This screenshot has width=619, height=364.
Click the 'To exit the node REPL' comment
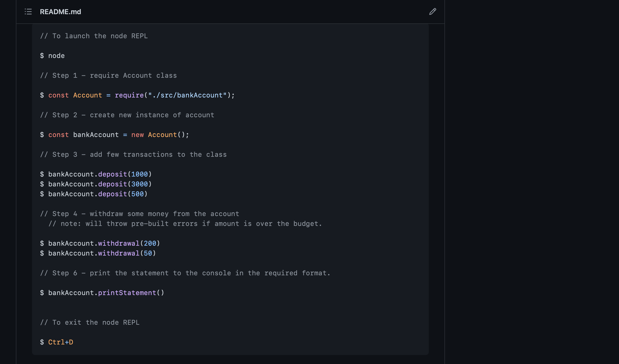pos(90,322)
